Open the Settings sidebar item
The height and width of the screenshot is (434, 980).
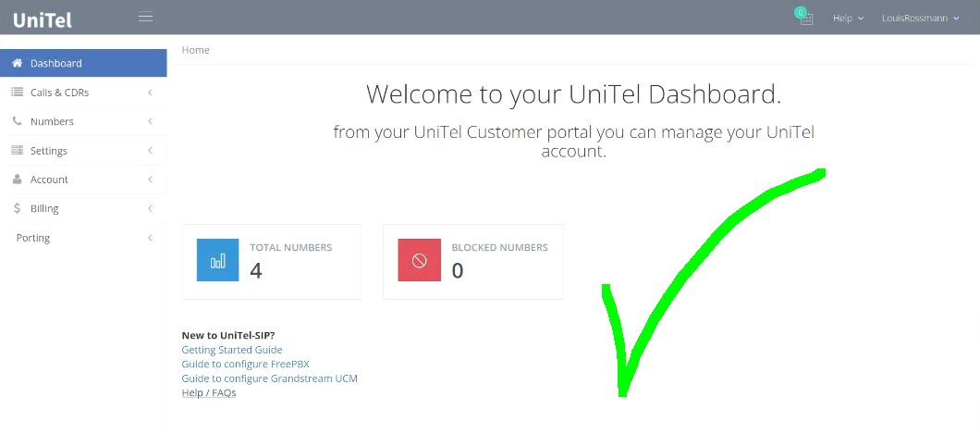tap(83, 151)
